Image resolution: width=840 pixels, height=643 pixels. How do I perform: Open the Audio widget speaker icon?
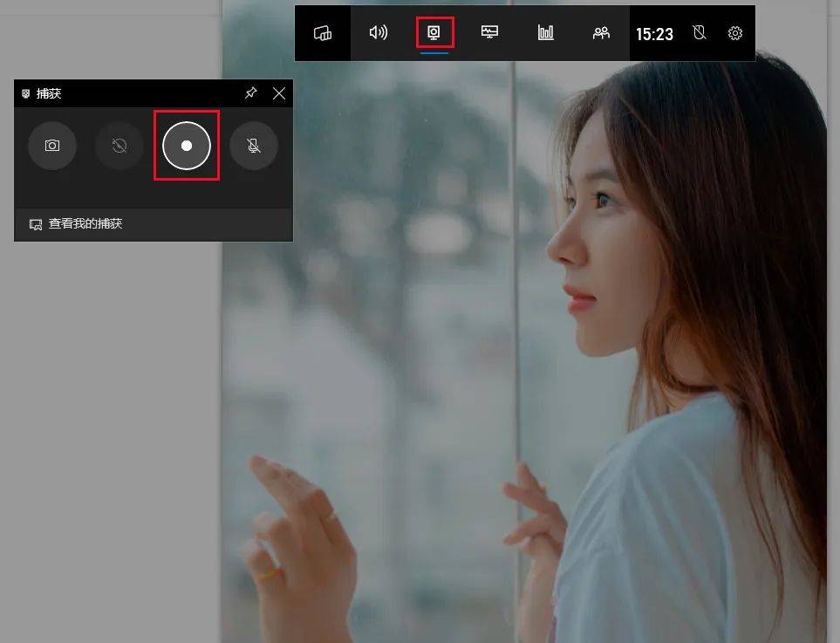pyautogui.click(x=379, y=32)
